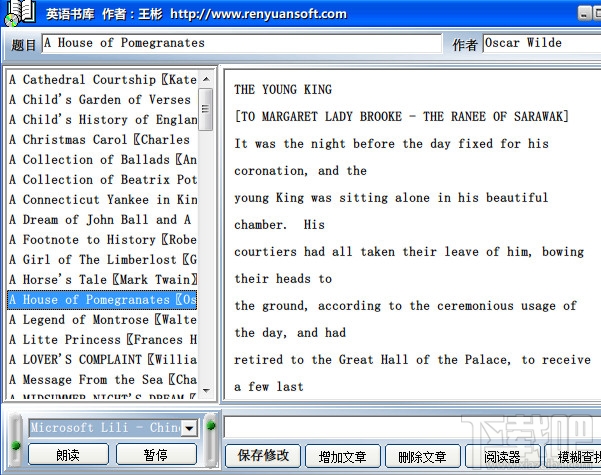Select A Horse's Tale by Mark Twain

coord(103,279)
